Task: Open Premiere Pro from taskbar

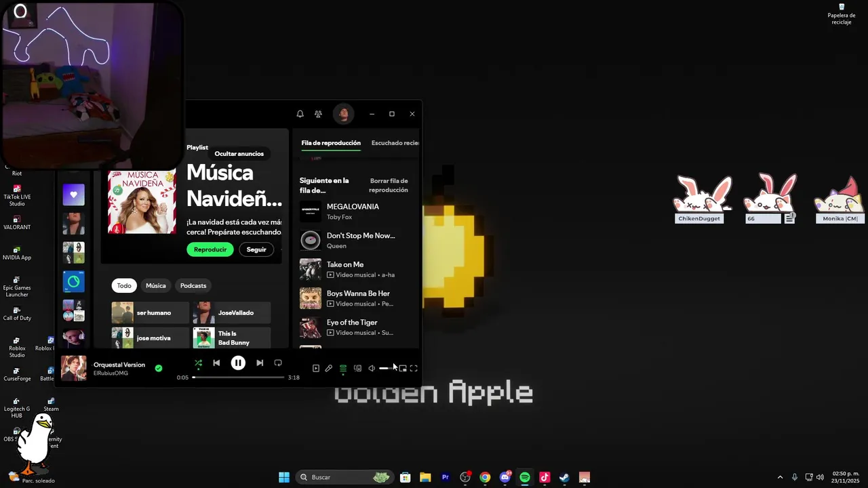Action: tap(446, 477)
